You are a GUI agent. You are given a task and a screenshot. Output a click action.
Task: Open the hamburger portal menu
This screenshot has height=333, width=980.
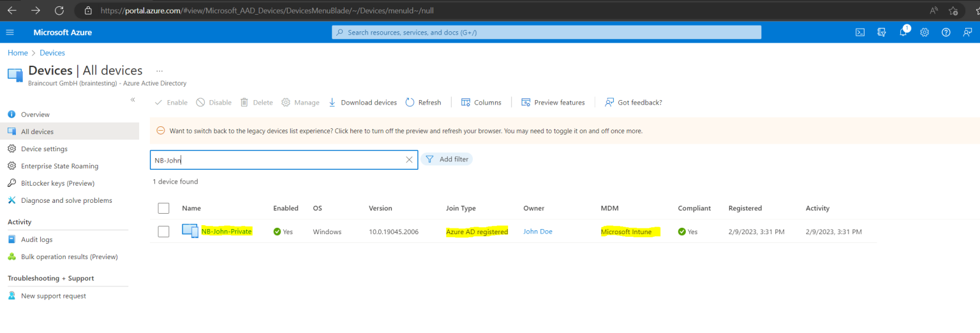click(x=10, y=33)
